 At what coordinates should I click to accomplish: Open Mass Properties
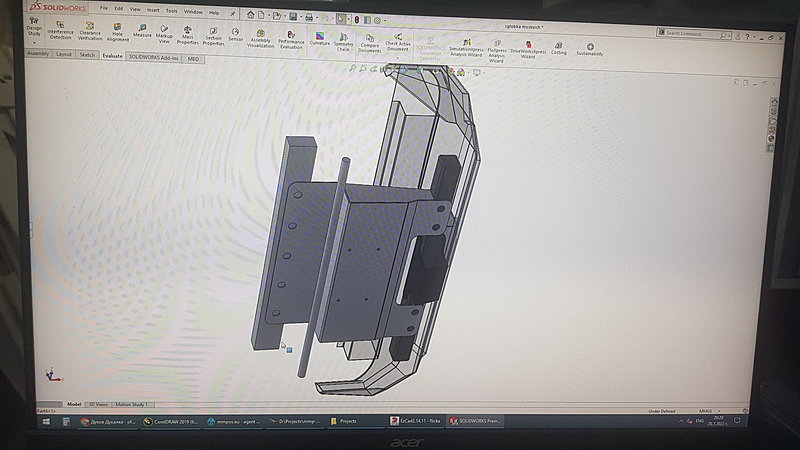[x=187, y=35]
